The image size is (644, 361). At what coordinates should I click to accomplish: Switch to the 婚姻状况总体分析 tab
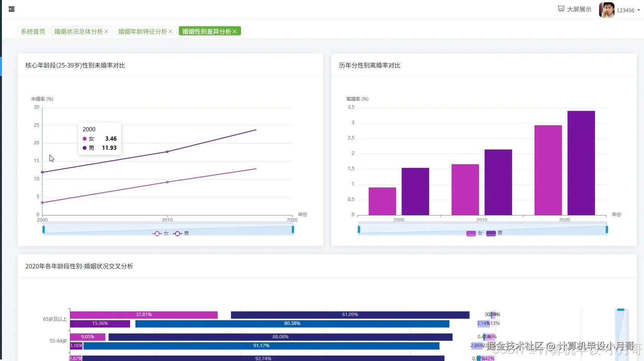pyautogui.click(x=79, y=31)
